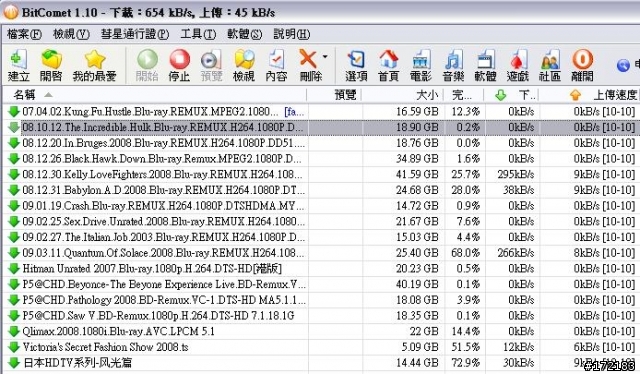The height and width of the screenshot is (374, 640).
Task: Click the 295kB/s download speed cell
Action: coord(516,174)
